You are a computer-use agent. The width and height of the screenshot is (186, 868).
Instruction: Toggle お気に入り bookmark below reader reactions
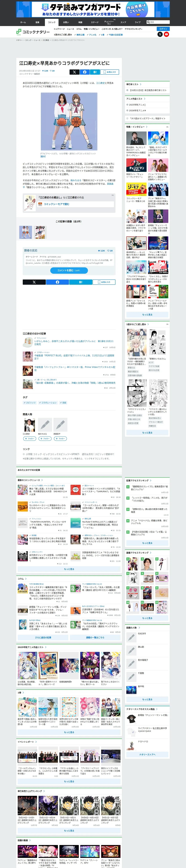click(x=104, y=282)
